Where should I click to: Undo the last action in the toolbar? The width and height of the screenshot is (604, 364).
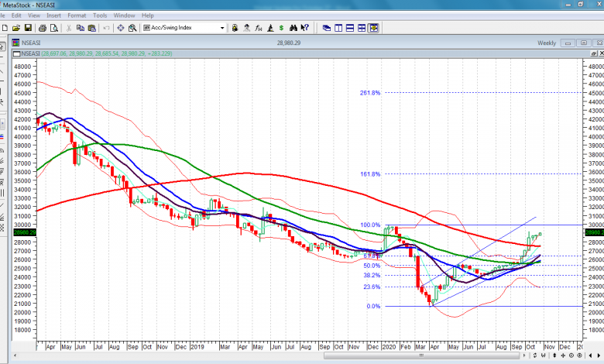click(x=106, y=28)
